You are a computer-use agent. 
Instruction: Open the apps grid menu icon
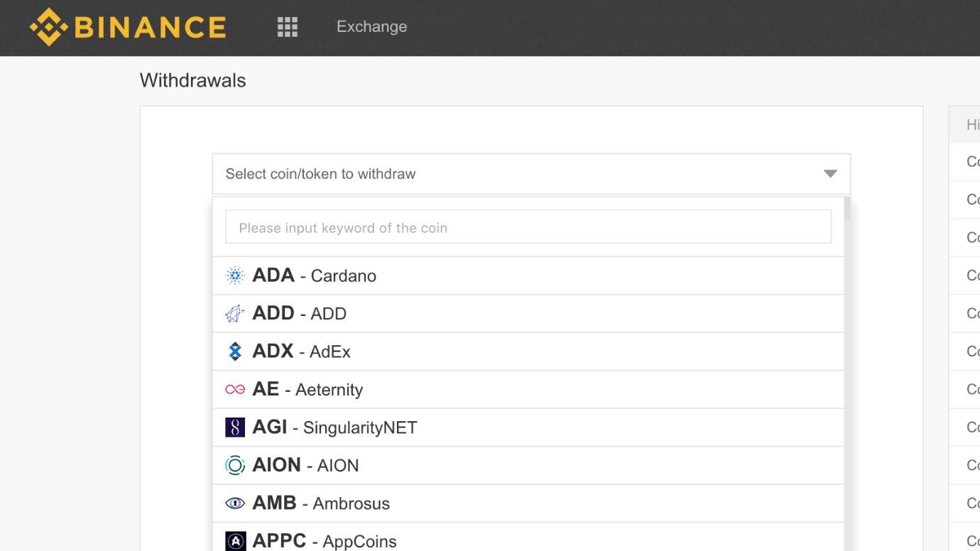[287, 27]
